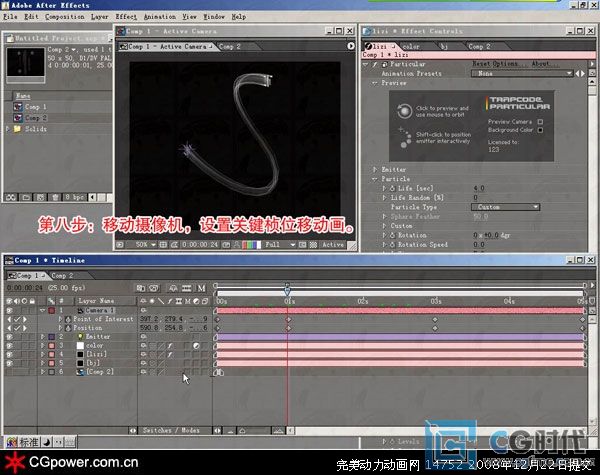Click the viewer current time 0:00:00:24
This screenshot has height=475, width=600.
pyautogui.click(x=200, y=245)
